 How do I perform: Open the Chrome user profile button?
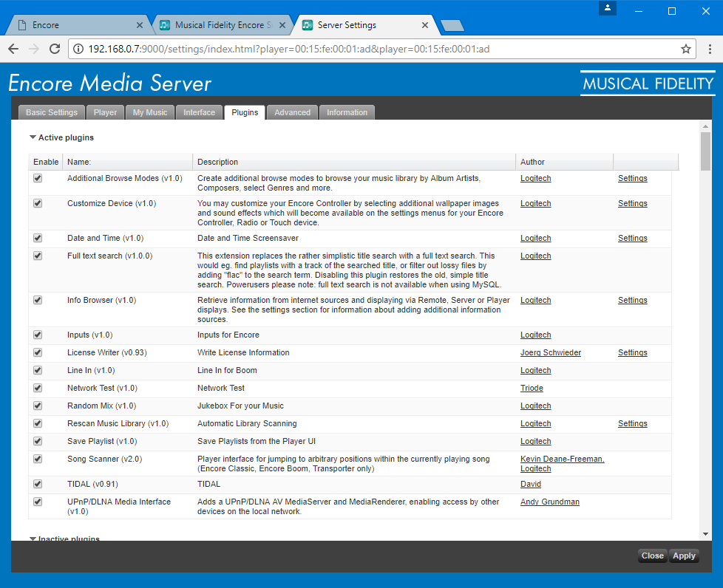pos(607,8)
